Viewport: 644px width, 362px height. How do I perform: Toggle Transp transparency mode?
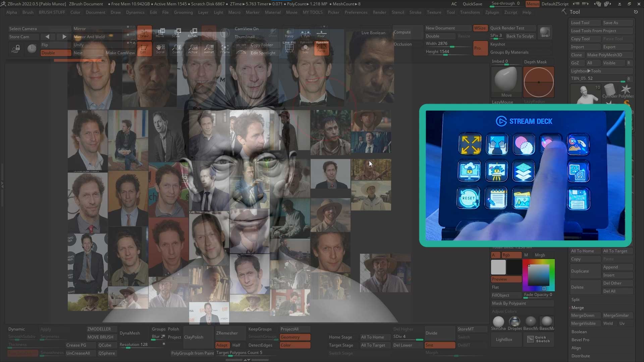point(289,33)
